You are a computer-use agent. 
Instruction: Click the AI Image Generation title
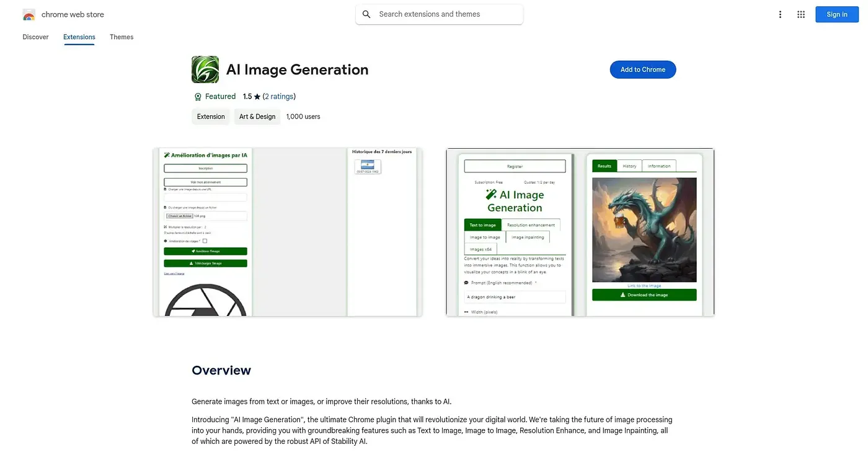click(298, 69)
